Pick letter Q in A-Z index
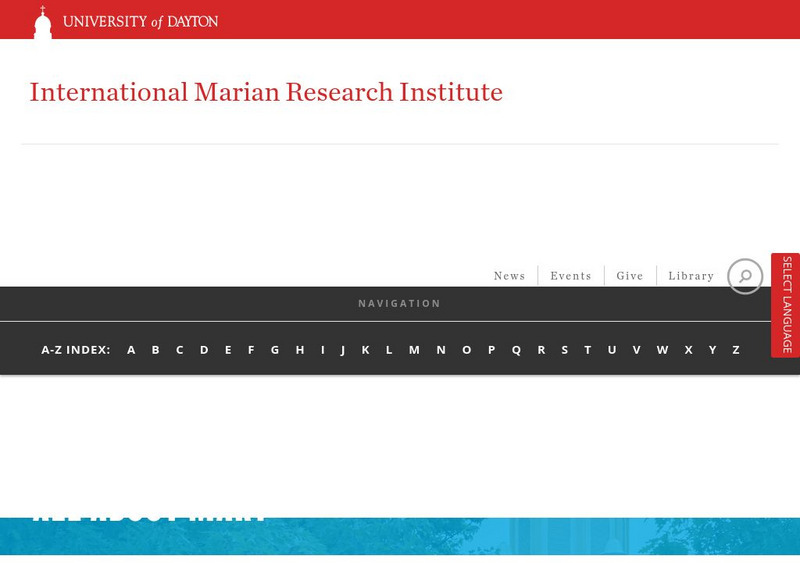Viewport: 800px width, 563px height. 516,350
